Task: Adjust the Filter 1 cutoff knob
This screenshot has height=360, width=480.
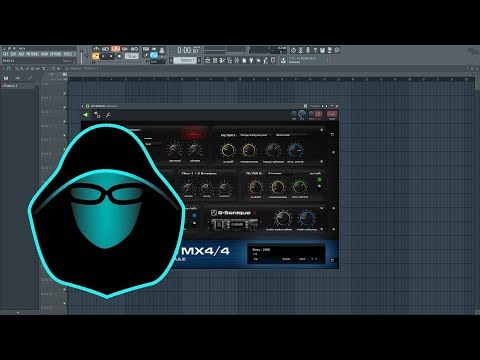Action: 228,151
